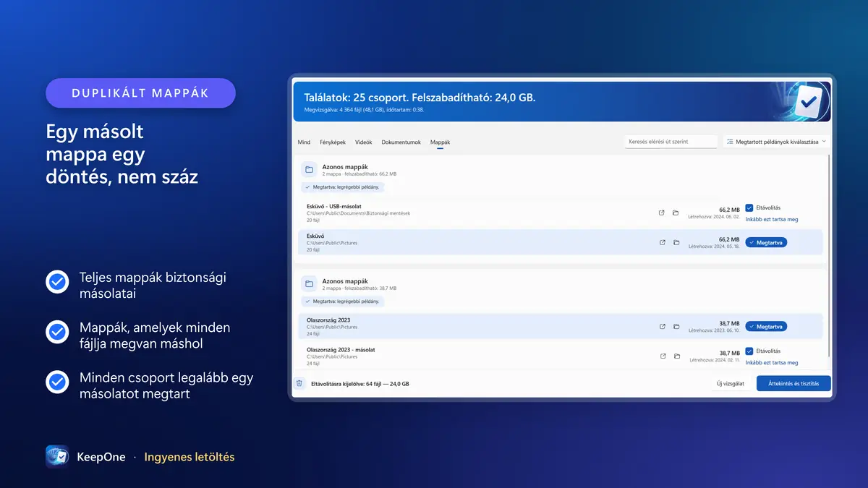The width and height of the screenshot is (868, 488).
Task: Select the Mappák tab
Action: pos(440,142)
